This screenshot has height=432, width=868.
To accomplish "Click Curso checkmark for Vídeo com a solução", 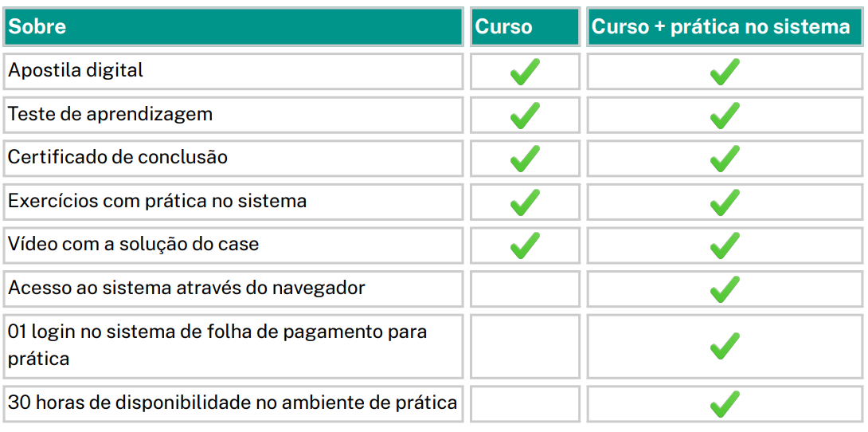I will click(525, 245).
